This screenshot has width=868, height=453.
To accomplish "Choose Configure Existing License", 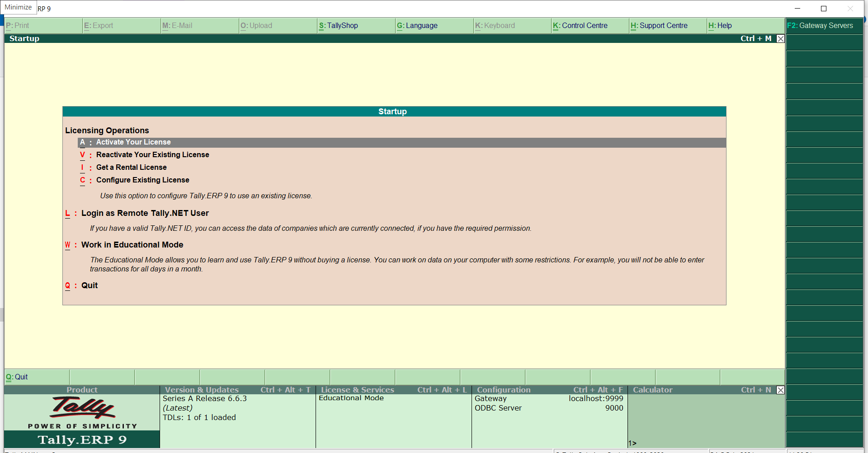I will (142, 180).
